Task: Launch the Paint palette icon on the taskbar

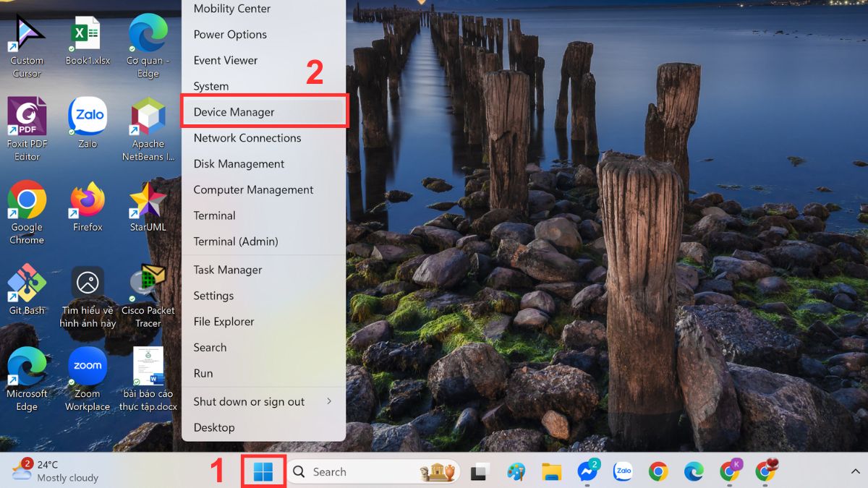Action: [x=516, y=472]
